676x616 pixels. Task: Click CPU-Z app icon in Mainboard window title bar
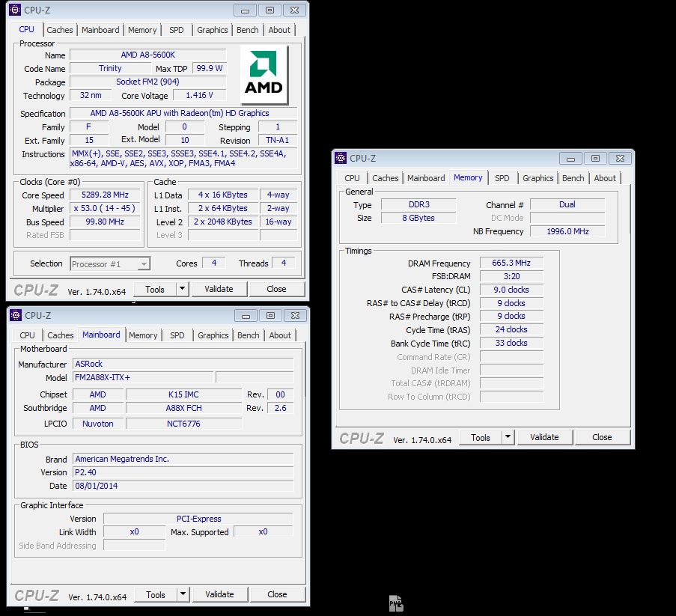(x=16, y=315)
